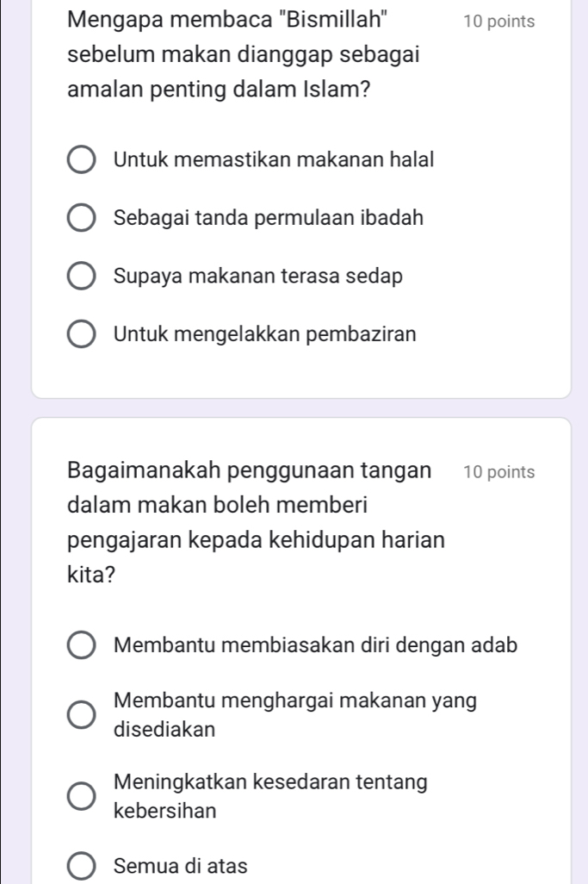Choose radio for 'Membantu menghargai makanan yang disediakan'

point(82,716)
